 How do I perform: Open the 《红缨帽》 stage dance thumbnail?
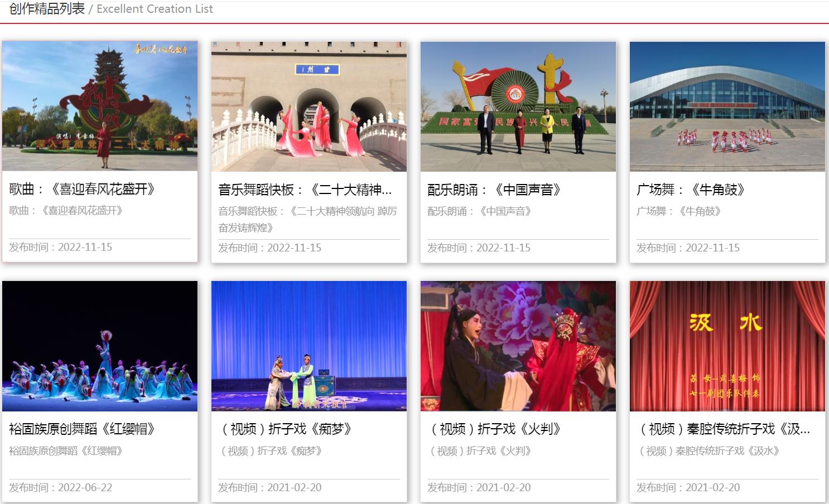click(100, 346)
